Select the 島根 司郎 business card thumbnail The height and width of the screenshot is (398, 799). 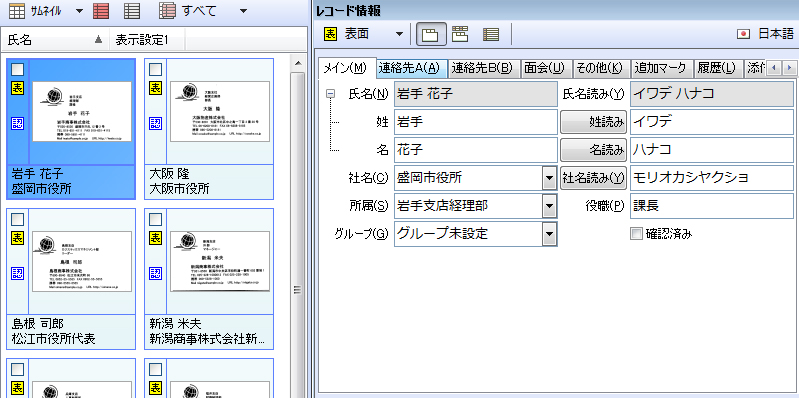click(82, 261)
